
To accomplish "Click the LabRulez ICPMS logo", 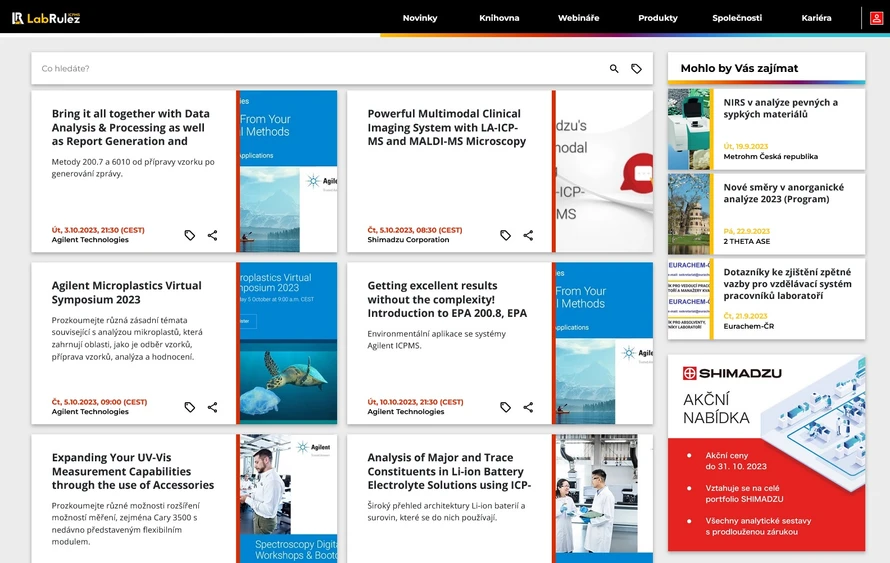I will point(46,18).
